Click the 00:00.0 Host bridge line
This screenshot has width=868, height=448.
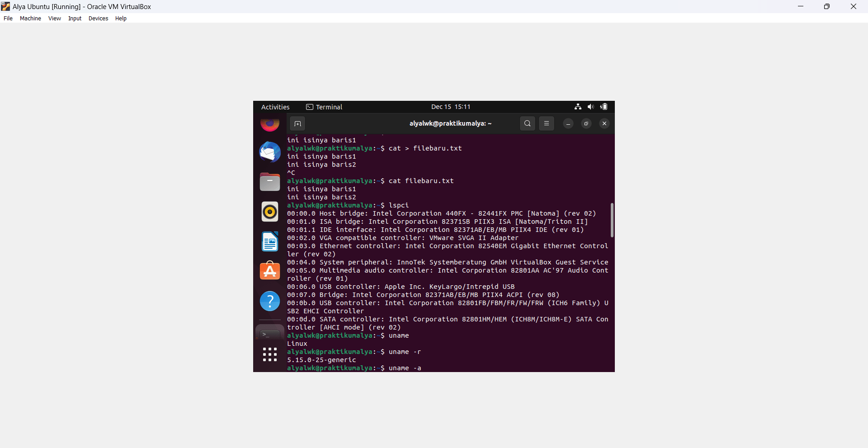tap(442, 213)
